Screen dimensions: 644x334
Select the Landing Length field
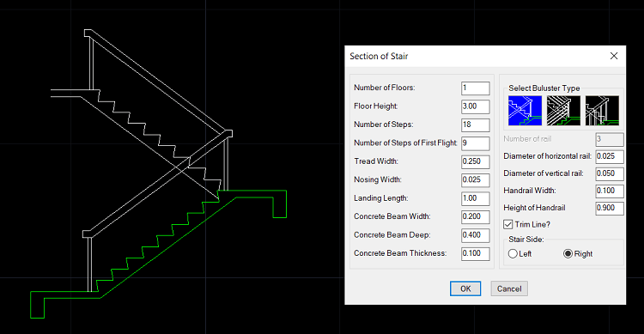click(x=475, y=198)
